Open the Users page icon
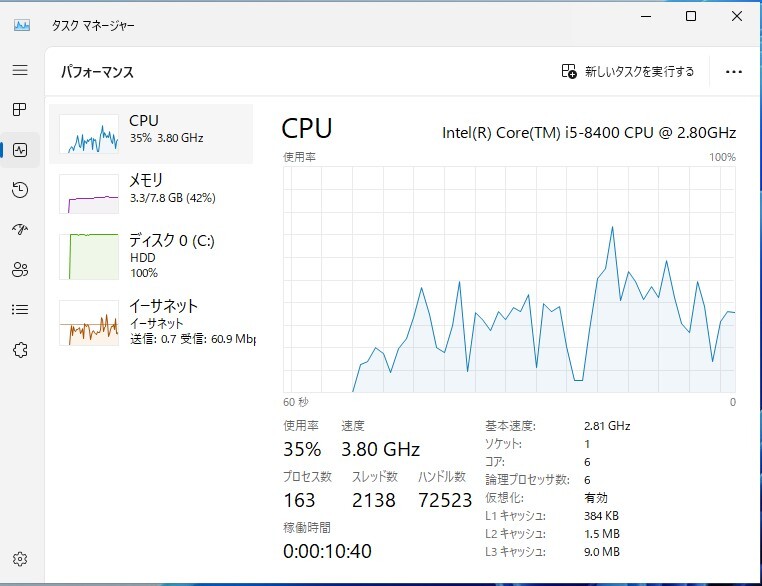This screenshot has height=586, width=762. pyautogui.click(x=20, y=269)
